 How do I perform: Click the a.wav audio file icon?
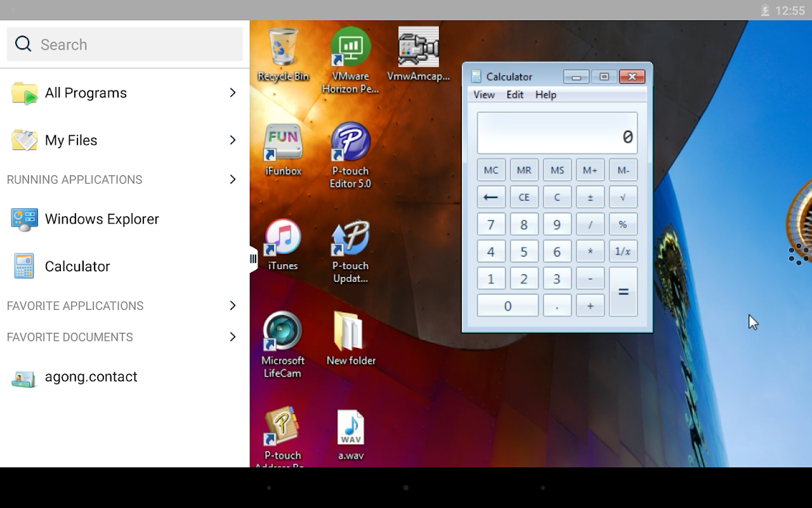[350, 435]
